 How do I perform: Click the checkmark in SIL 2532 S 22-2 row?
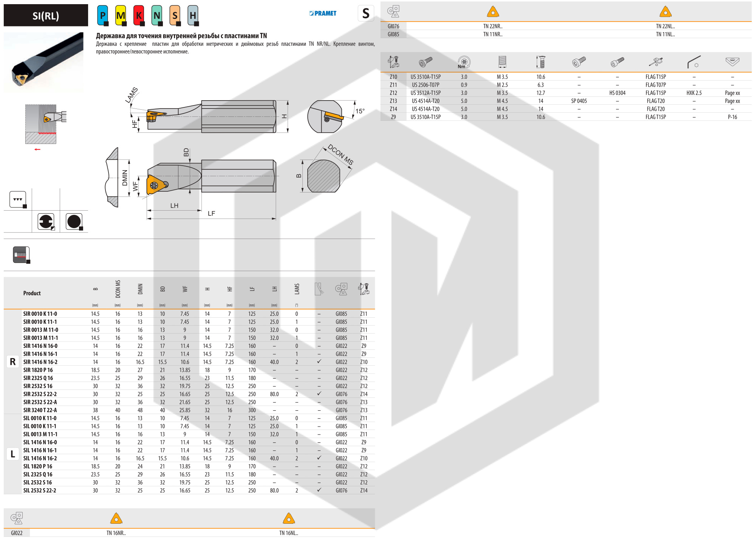[319, 490]
